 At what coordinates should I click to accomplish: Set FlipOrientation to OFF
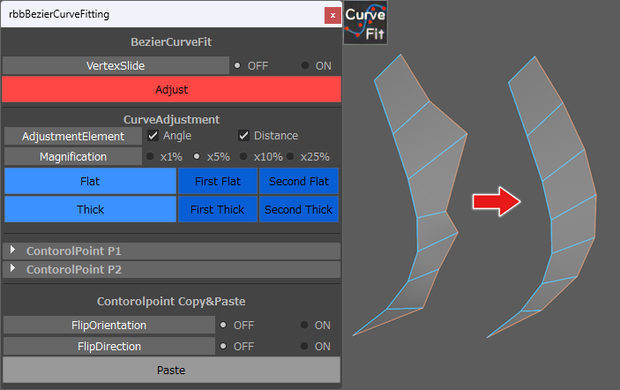[x=223, y=325]
